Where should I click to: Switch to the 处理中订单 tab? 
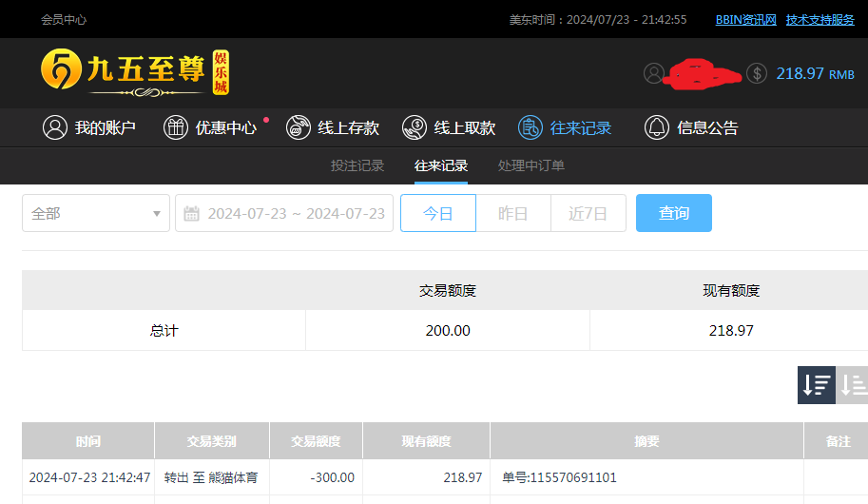(x=531, y=165)
